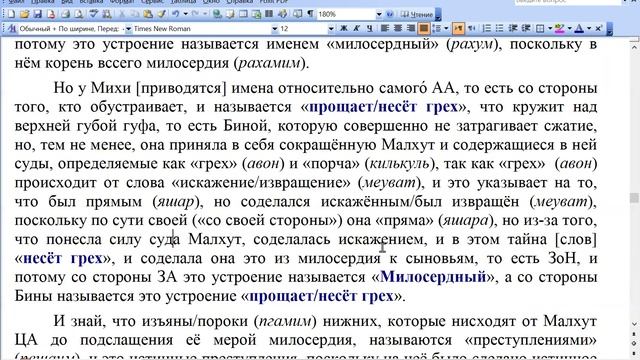
Task: Click the Чтение reading mode button
Action: [x=417, y=14]
